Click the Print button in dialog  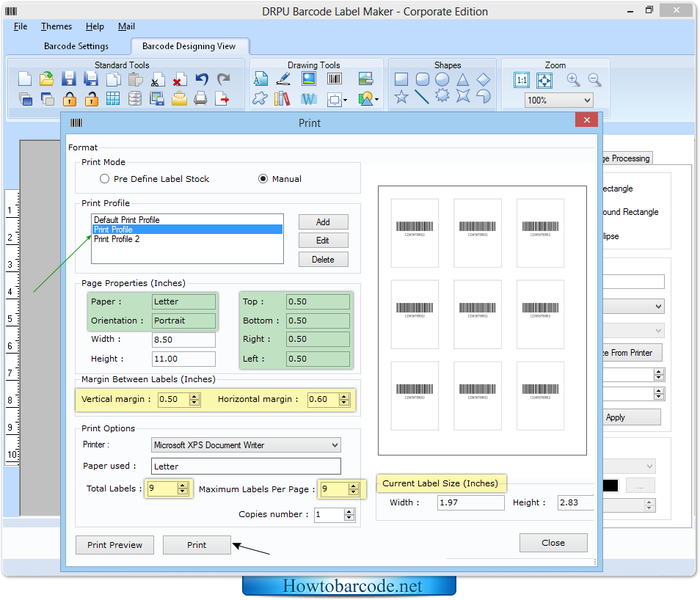tap(197, 545)
